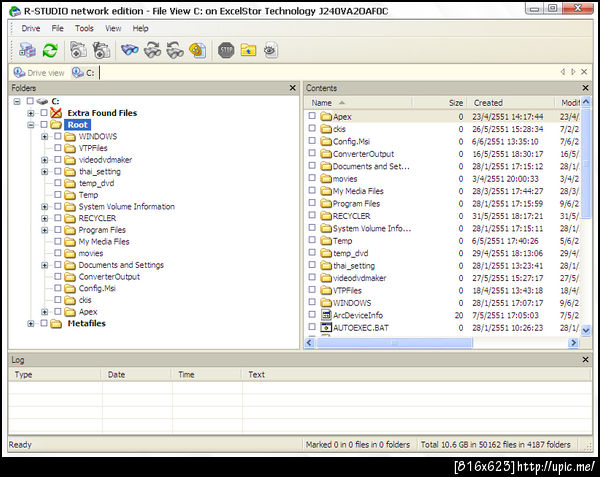Click the Open Image toolbar icon
Image resolution: width=600 pixels, height=477 pixels.
click(x=101, y=50)
